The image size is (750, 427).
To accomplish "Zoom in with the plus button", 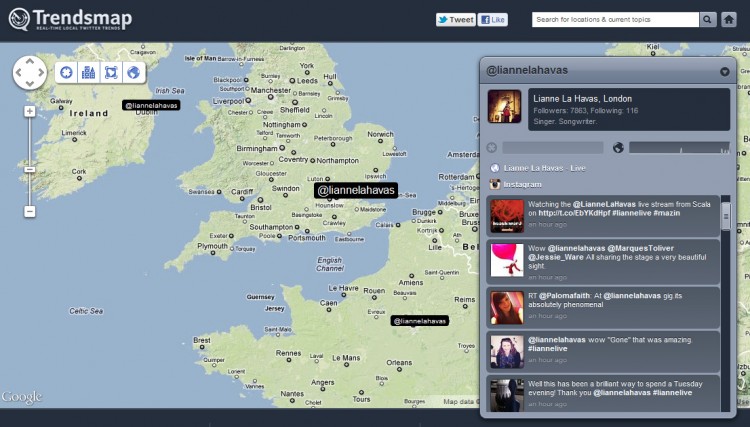I will click(30, 111).
